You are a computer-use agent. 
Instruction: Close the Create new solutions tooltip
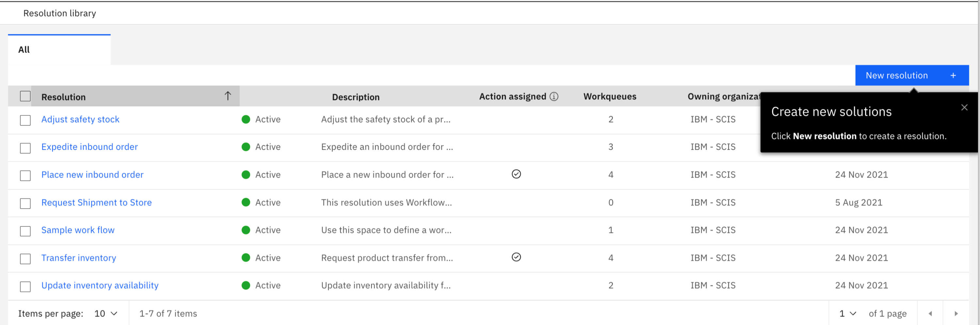pos(964,108)
